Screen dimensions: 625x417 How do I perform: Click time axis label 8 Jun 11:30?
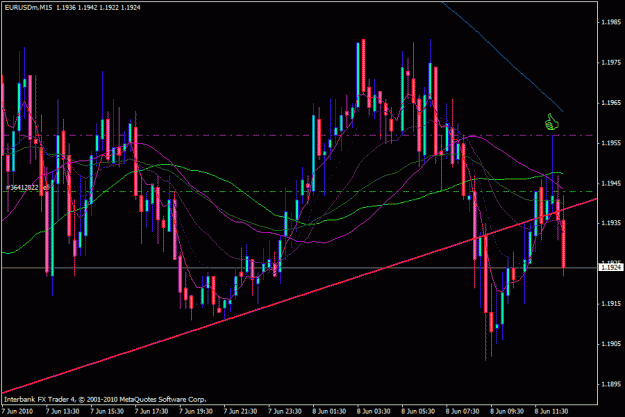[552, 411]
